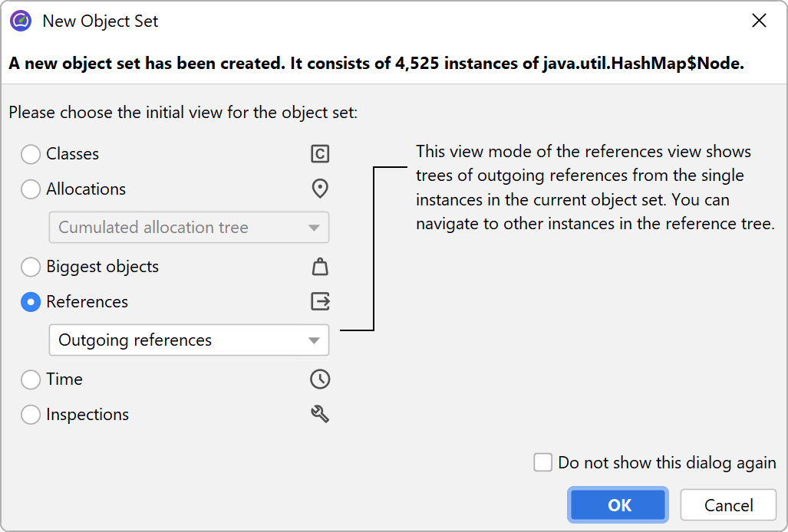
Task: Select the Biggest objects radio button
Action: [31, 267]
